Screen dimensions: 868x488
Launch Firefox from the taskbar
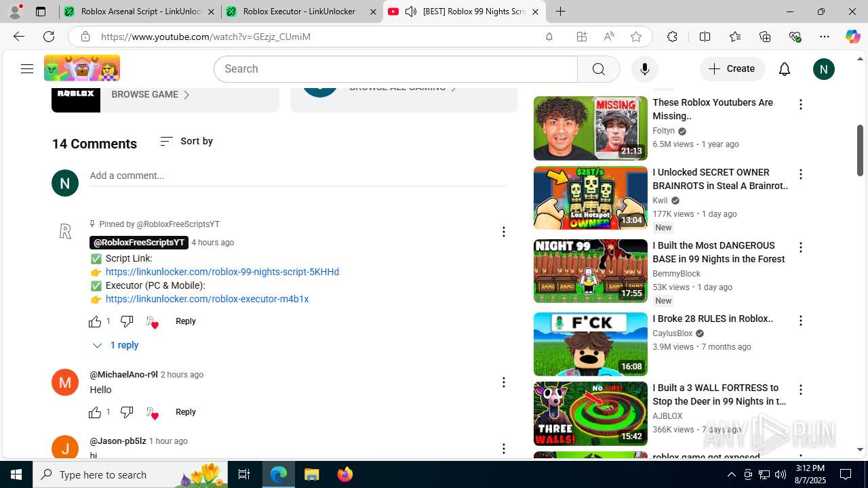click(x=345, y=474)
